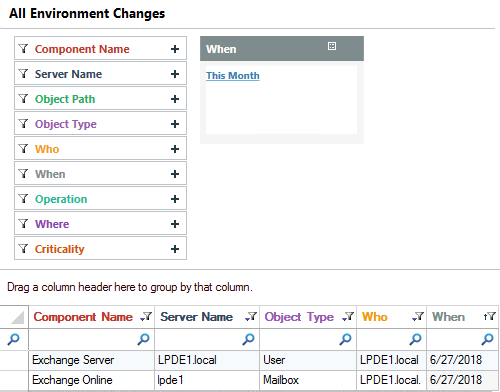Select the Mailbox object type cell
The height and width of the screenshot is (392, 500).
[308, 380]
